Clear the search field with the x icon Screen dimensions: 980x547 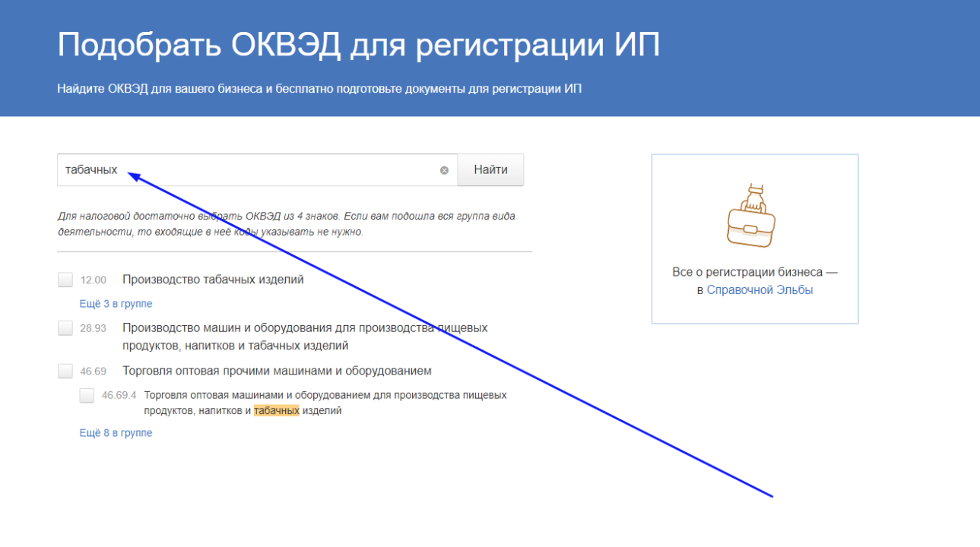[x=444, y=170]
